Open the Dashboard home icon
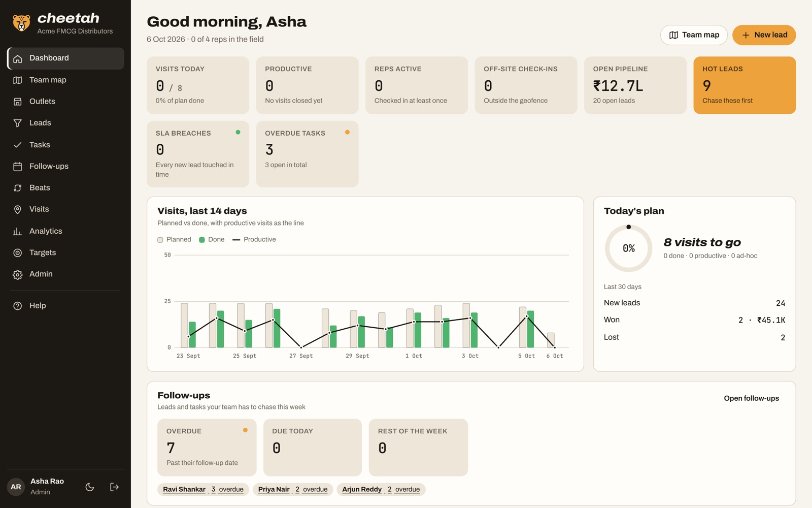Screen dimensions: 812x508 tap(18, 58)
